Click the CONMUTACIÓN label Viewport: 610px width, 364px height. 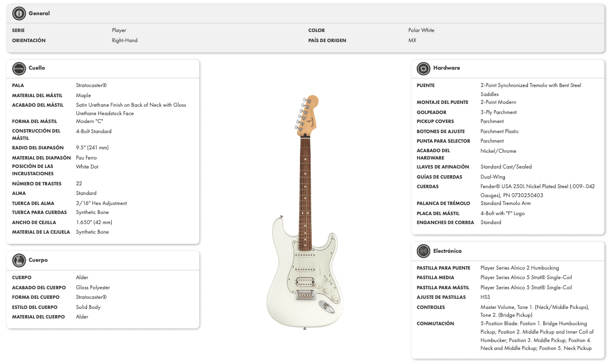coord(435,324)
